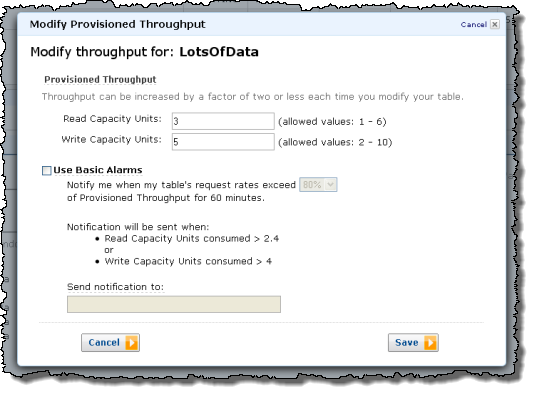Click the Read Capacity Units label
This screenshot has width=535, height=394.
tap(112, 119)
